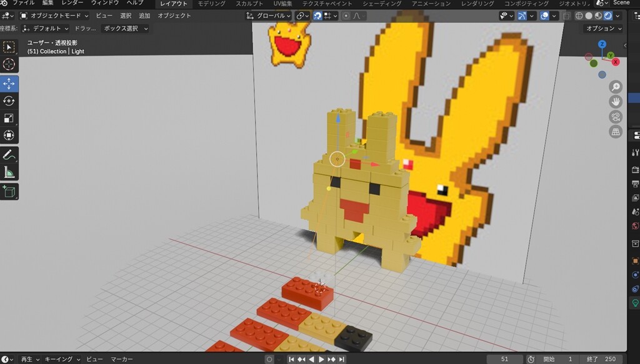
Task: Switch to the スカルプト workspace tab
Action: pyautogui.click(x=249, y=4)
